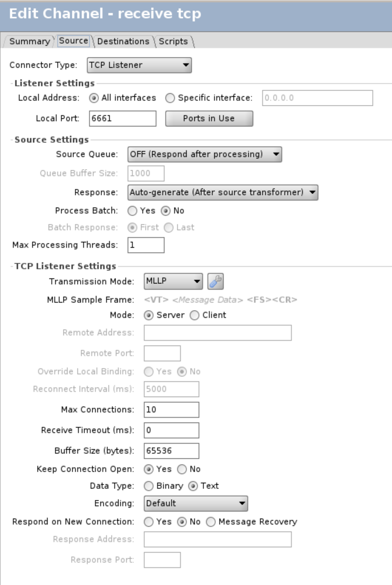
Task: Open the Connector Type dropdown
Action: pyautogui.click(x=139, y=65)
